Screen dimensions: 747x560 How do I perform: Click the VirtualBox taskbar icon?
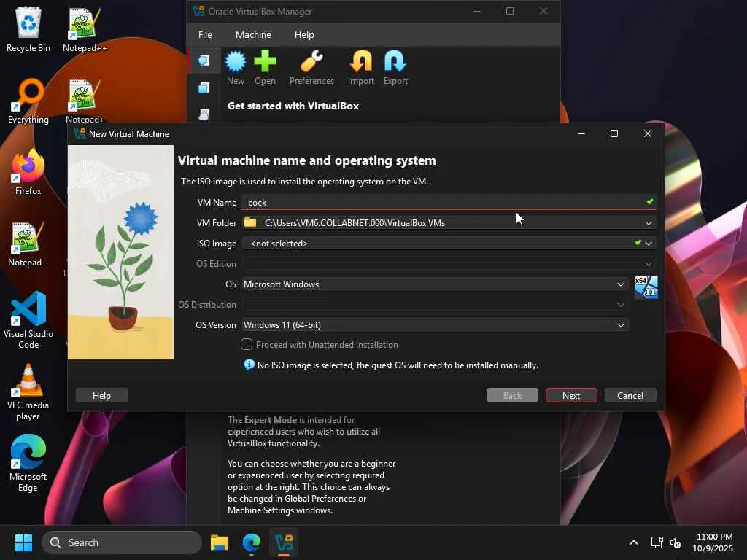[x=284, y=542]
